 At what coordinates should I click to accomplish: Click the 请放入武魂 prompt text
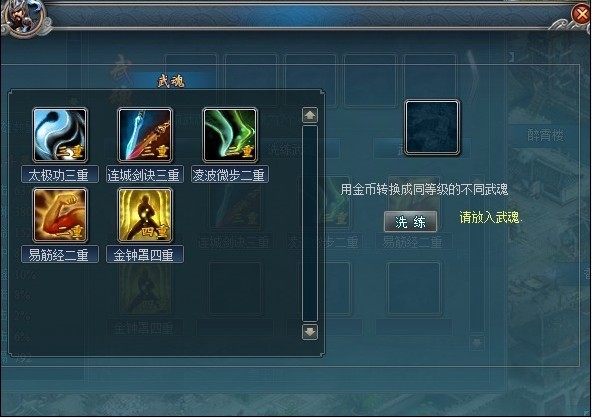(x=490, y=217)
